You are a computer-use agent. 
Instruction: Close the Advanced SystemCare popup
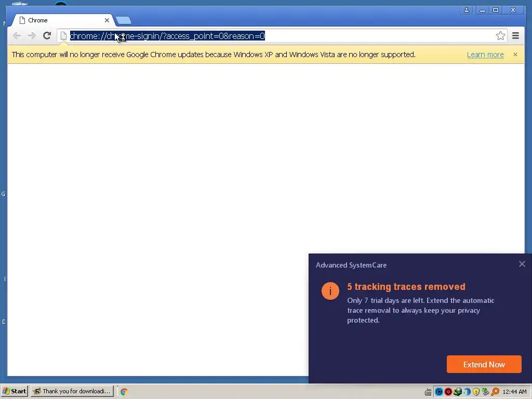click(522, 264)
